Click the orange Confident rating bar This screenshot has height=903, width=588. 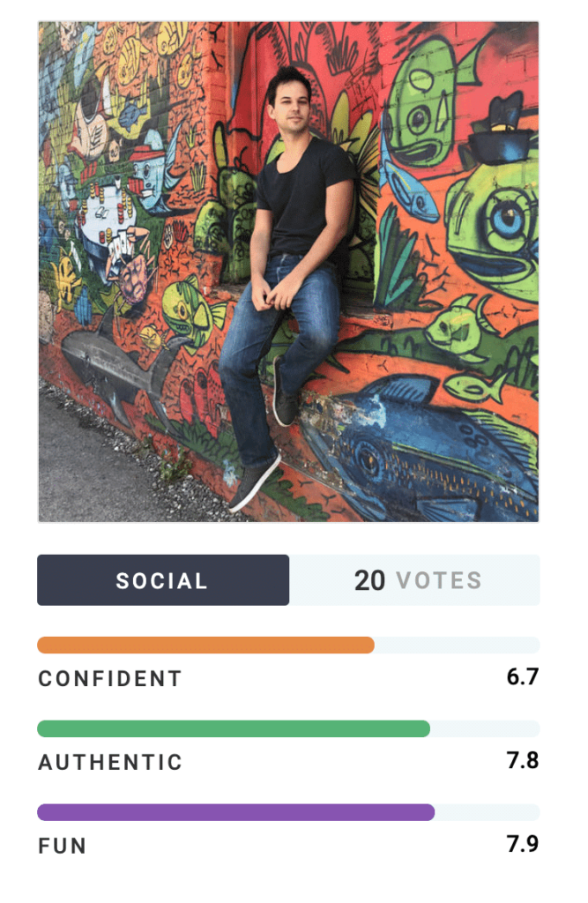[x=205, y=646]
